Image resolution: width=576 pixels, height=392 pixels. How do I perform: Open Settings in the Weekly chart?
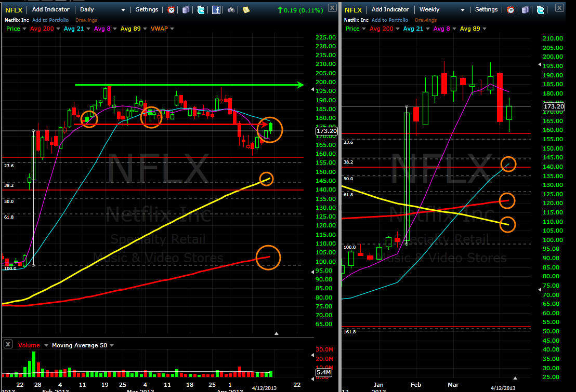[487, 9]
